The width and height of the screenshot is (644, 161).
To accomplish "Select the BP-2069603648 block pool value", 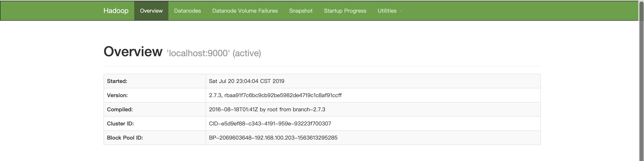I will point(273,138).
